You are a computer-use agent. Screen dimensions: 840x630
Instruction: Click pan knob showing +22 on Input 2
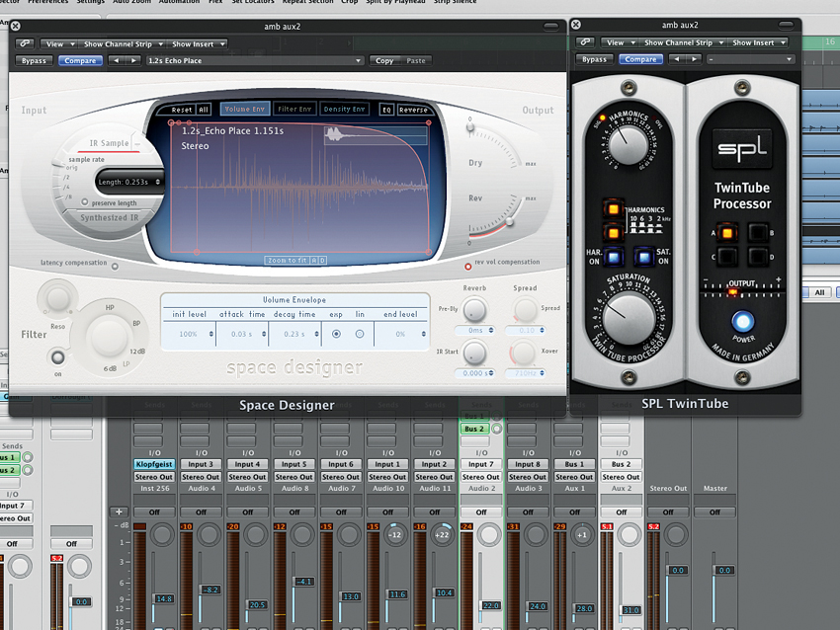(x=442, y=534)
